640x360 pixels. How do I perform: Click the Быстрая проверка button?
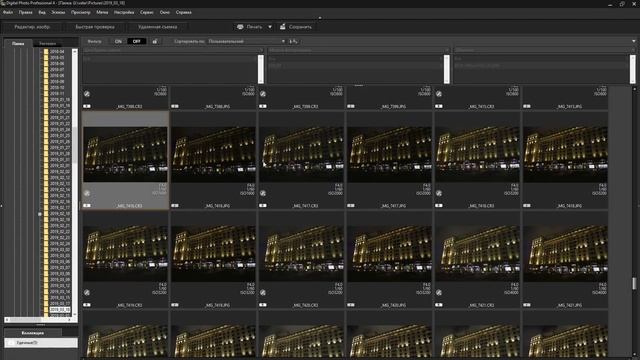(x=95, y=27)
